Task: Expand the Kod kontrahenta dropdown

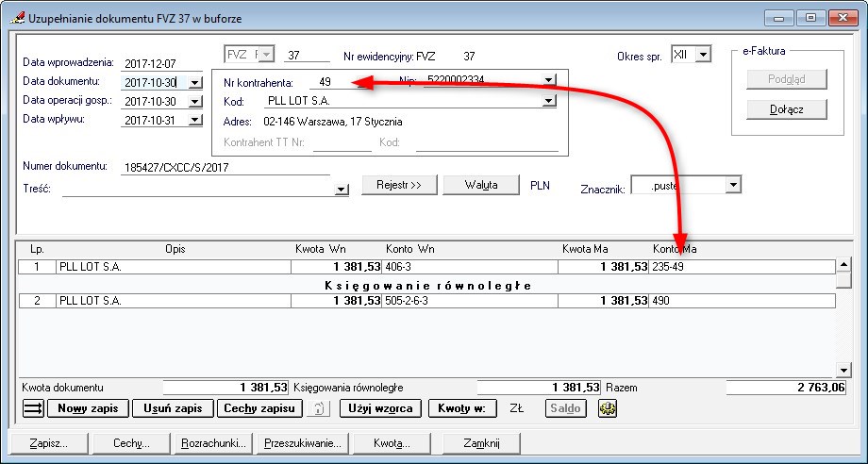Action: click(549, 101)
